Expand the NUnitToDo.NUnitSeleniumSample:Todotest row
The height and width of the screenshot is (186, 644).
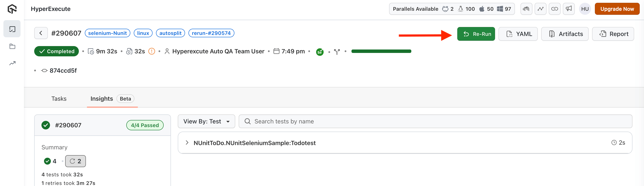(187, 143)
